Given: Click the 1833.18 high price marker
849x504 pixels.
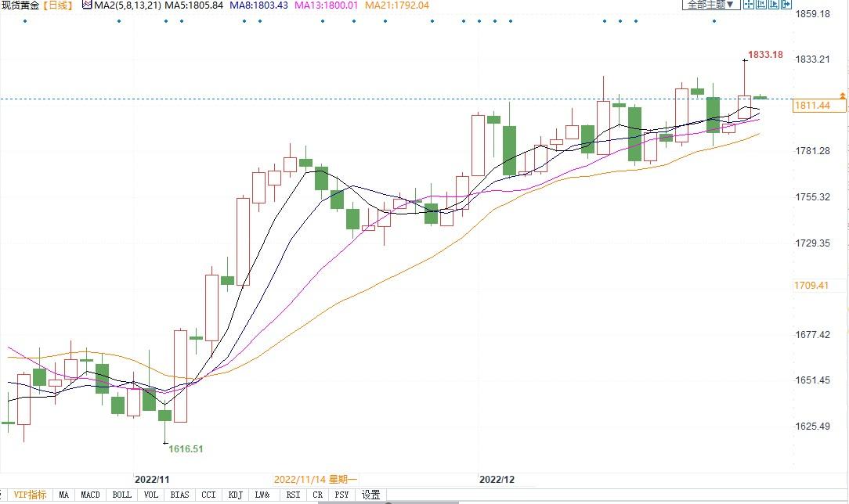Looking at the screenshot, I should click(x=765, y=55).
